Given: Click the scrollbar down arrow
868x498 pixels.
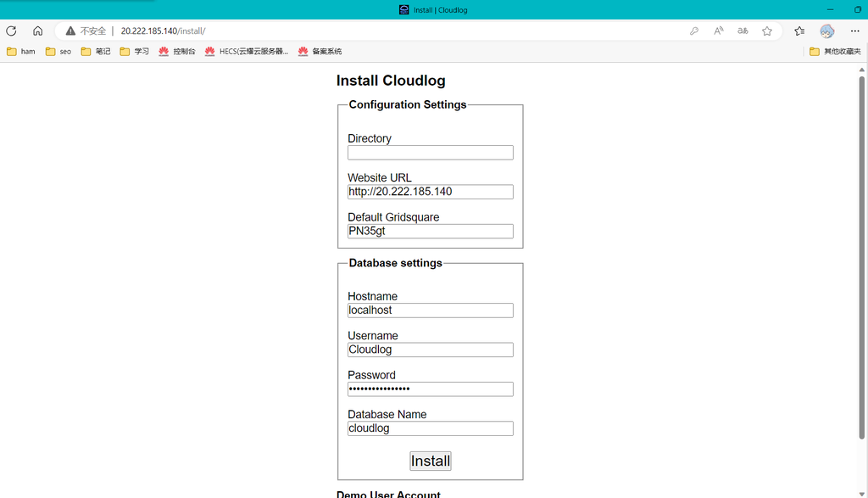Looking at the screenshot, I should click(x=861, y=493).
